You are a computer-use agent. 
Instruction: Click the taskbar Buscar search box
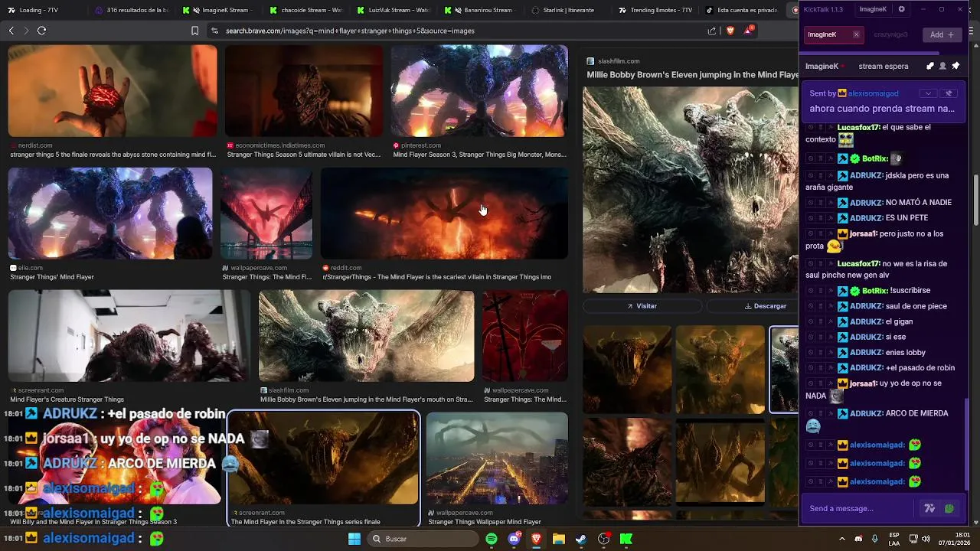(x=421, y=539)
